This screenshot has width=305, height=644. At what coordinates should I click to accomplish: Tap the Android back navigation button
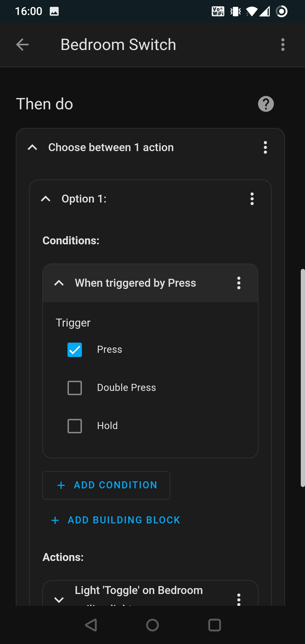pos(91,625)
